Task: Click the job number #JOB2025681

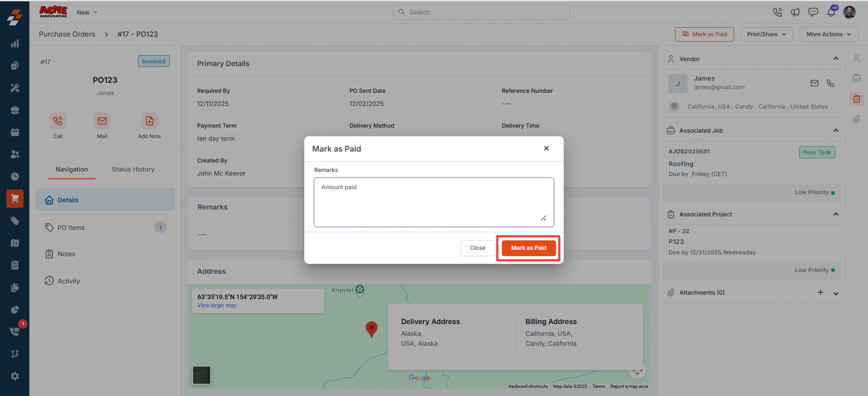Action: pyautogui.click(x=689, y=151)
